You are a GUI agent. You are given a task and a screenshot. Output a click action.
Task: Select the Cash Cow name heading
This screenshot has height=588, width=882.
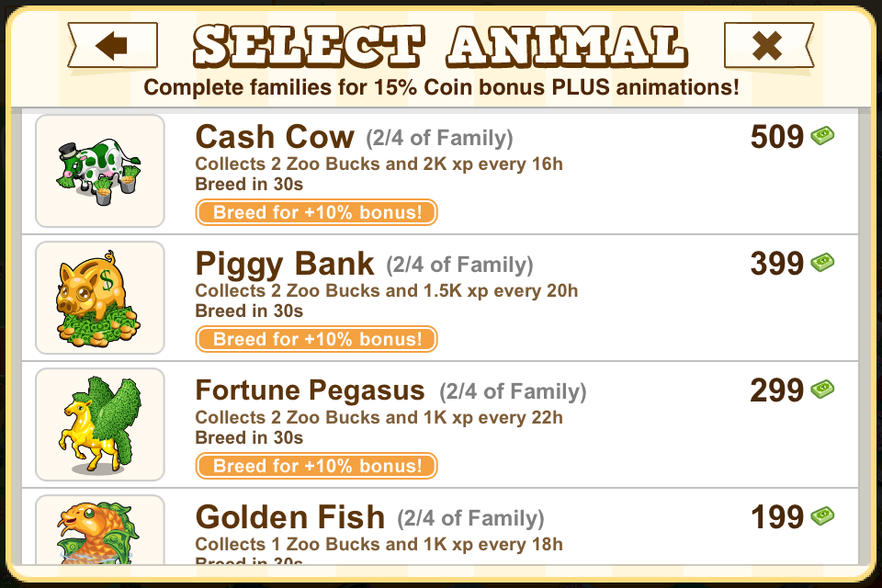coord(275,137)
